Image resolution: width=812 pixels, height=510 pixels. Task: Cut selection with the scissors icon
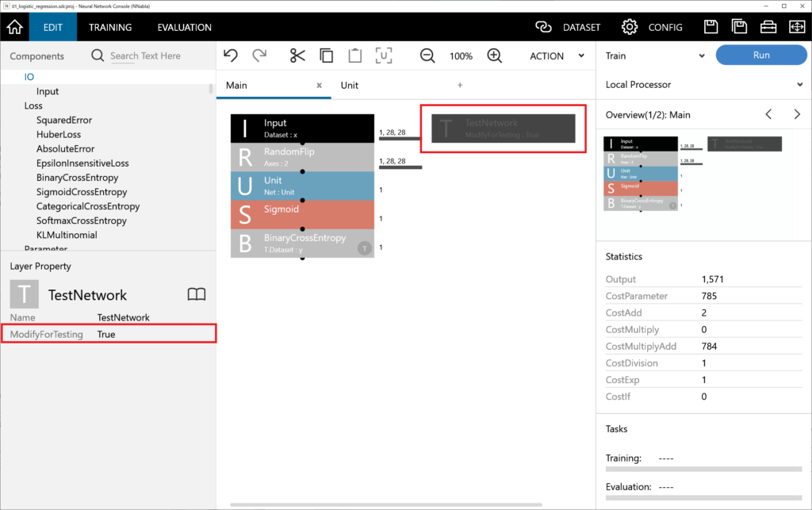297,56
